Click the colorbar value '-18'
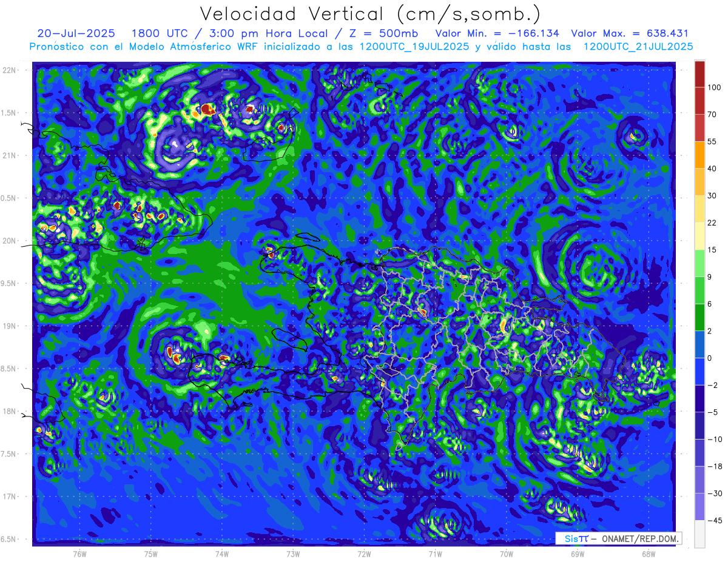Viewport: 728px width, 562px height. click(x=714, y=467)
